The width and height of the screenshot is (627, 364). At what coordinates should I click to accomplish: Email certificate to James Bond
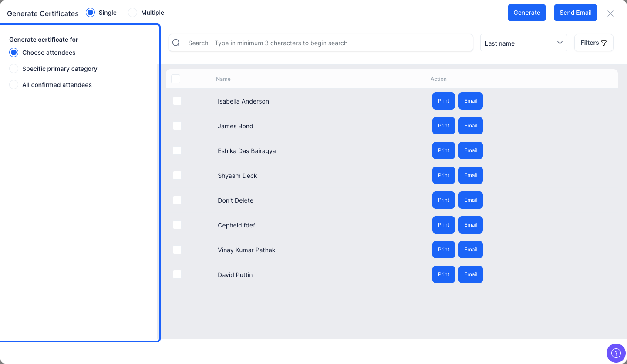tap(471, 126)
